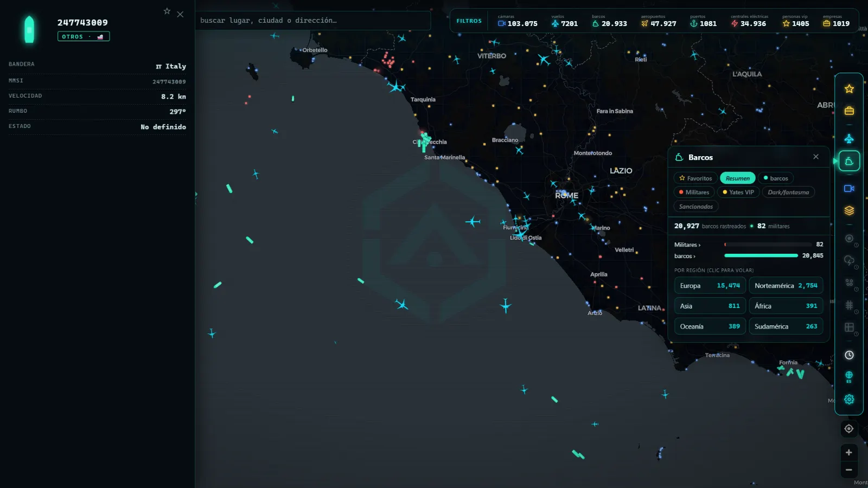This screenshot has height=488, width=868.
Task: Open companies briefcase icon in sidebar
Action: coord(849,111)
